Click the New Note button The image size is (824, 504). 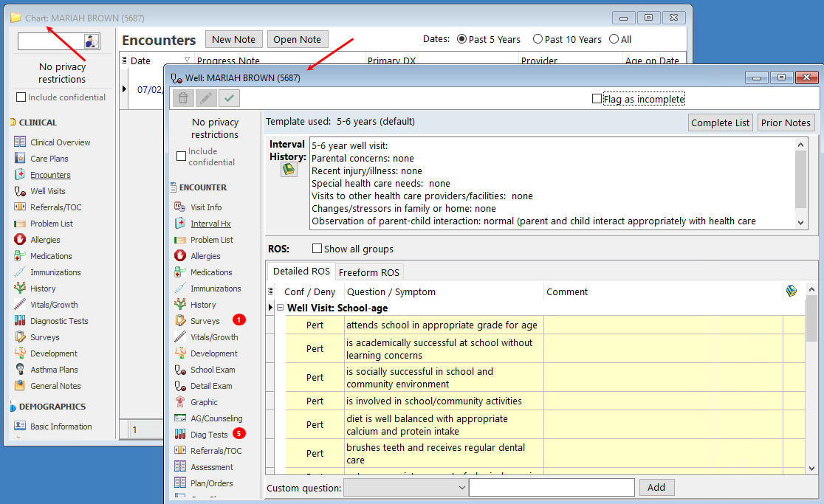click(233, 39)
